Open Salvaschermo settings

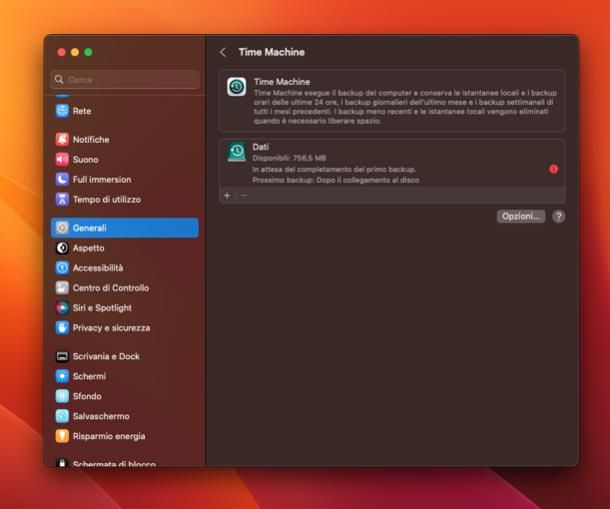click(125, 416)
